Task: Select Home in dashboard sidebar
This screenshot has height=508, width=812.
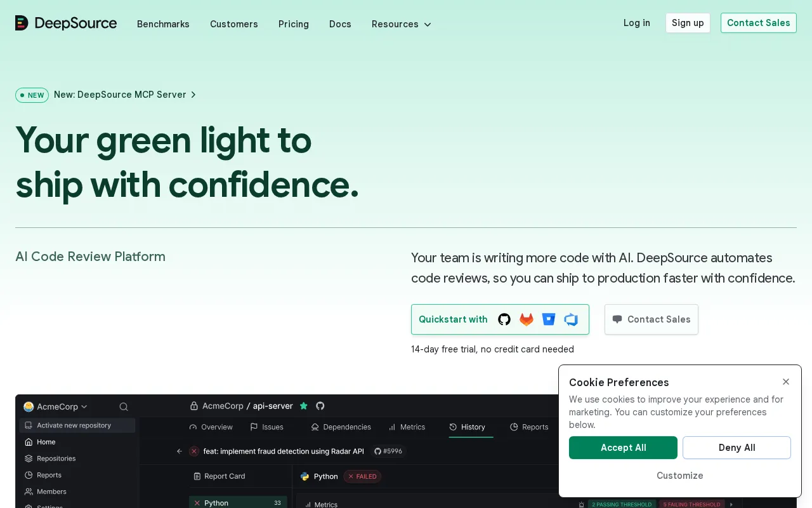Action: 46,442
